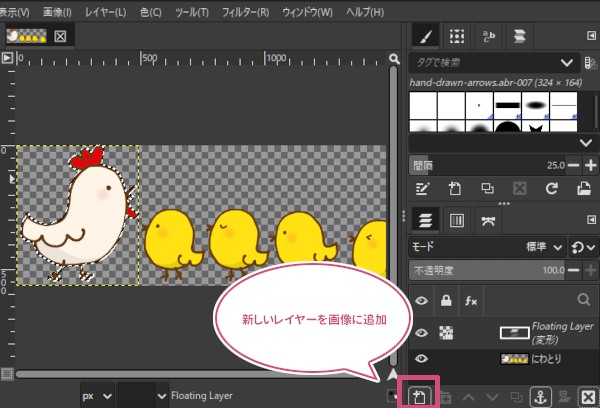Open the 画像(I) menu

57,12
